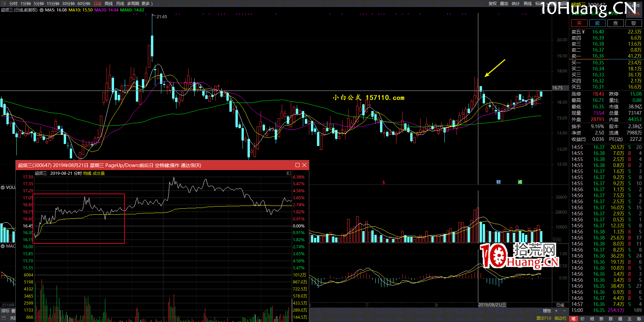This screenshot has width=644, height=322.
Task: Click the 减 marker on chart
Action: 520,182
